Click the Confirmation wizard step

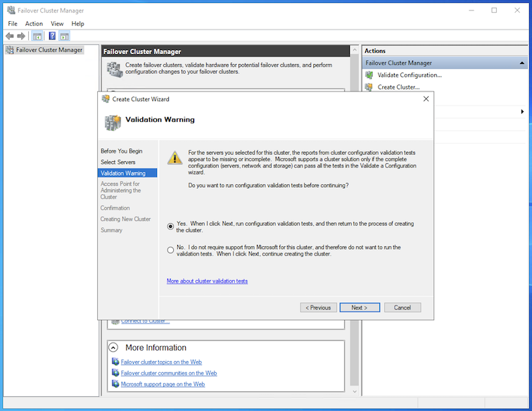[115, 208]
